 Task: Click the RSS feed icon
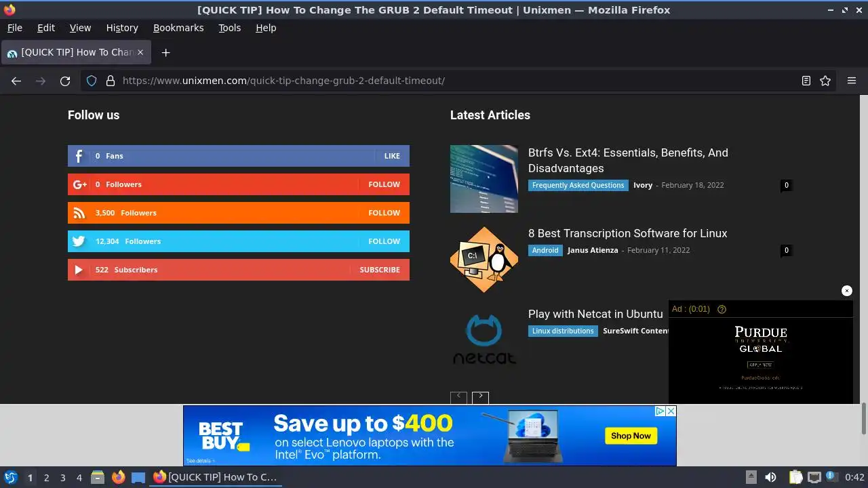pos(79,213)
